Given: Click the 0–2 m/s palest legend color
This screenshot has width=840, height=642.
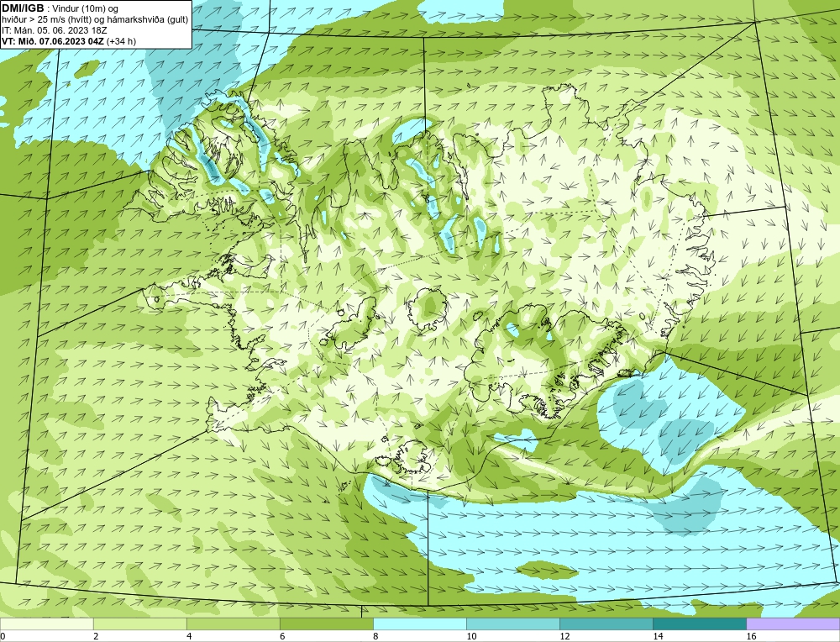Looking at the screenshot, I should [x=46, y=624].
